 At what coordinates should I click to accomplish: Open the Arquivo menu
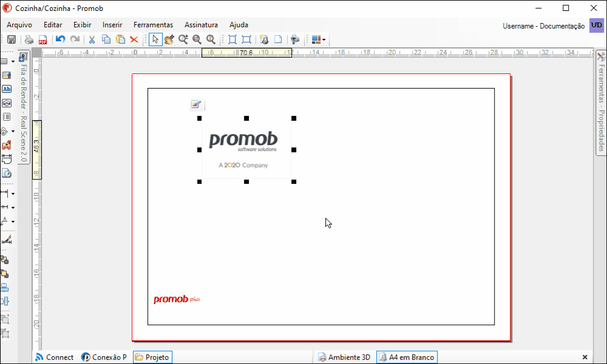click(19, 25)
